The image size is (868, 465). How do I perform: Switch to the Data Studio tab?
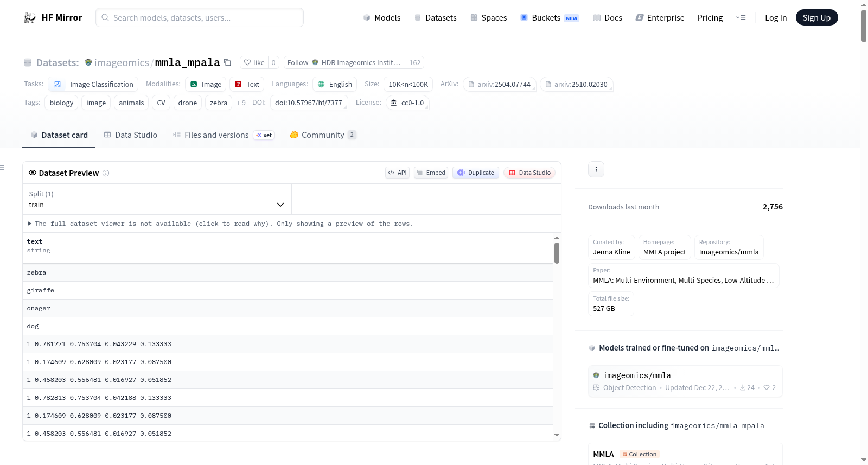click(x=131, y=135)
